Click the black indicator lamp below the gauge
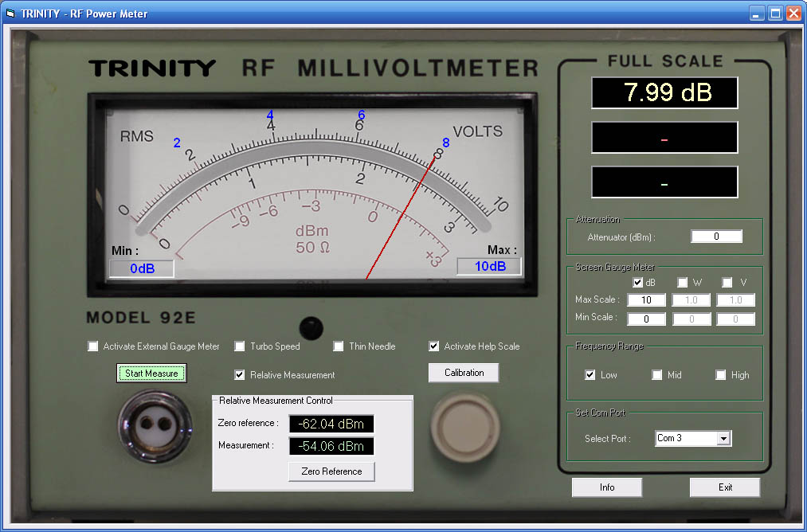This screenshot has width=807, height=532. point(311,328)
